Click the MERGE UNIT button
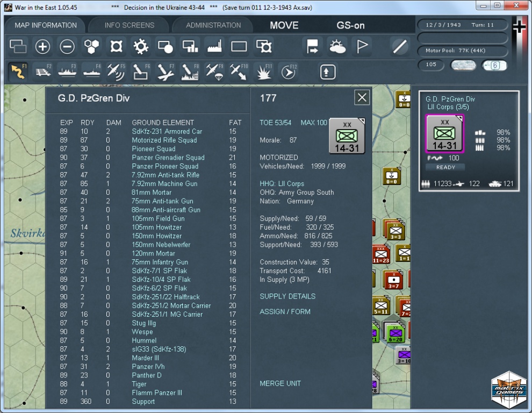532x413 pixels. (280, 383)
